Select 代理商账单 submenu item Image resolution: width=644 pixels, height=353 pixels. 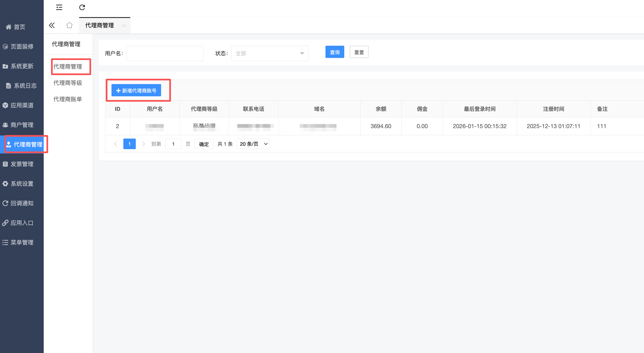(68, 99)
